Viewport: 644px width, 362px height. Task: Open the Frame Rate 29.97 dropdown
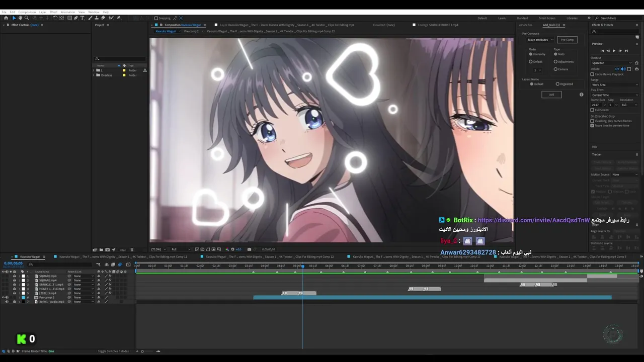[x=598, y=105]
